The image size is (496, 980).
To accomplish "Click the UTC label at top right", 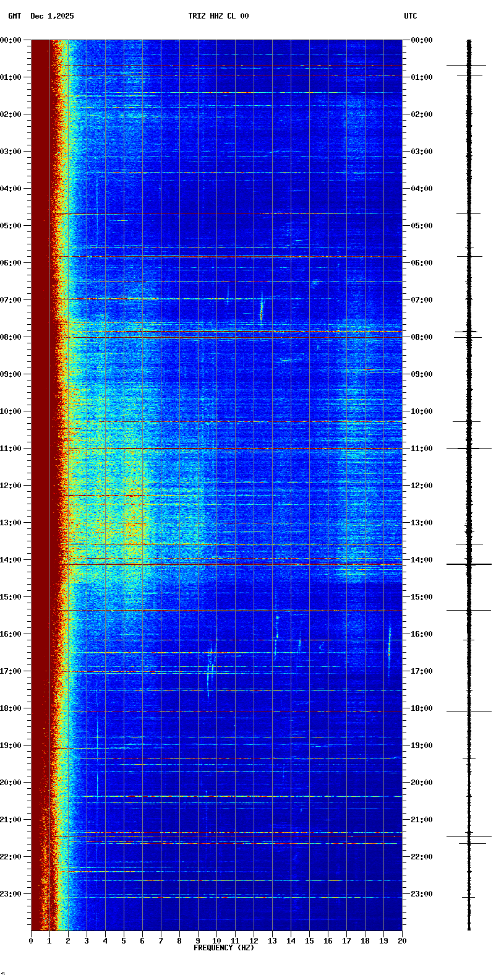I will [411, 16].
